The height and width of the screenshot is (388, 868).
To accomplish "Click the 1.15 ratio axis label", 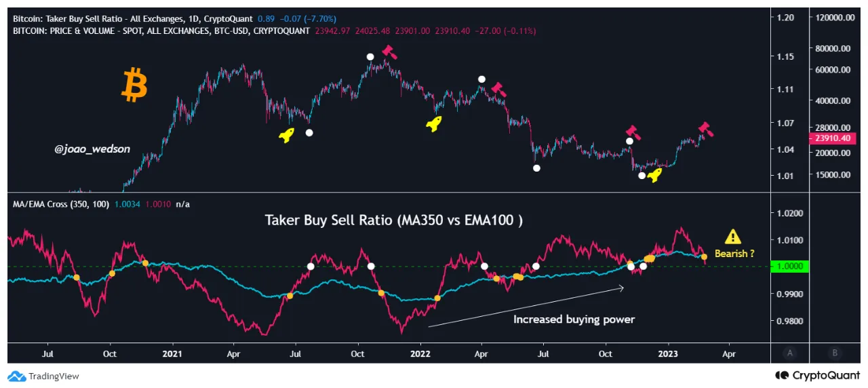I will coord(785,56).
